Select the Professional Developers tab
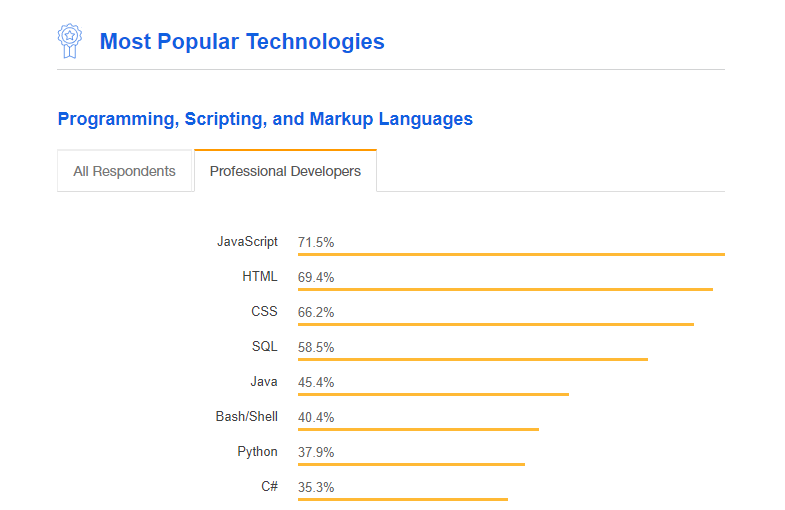This screenshot has width=785, height=510. click(285, 171)
